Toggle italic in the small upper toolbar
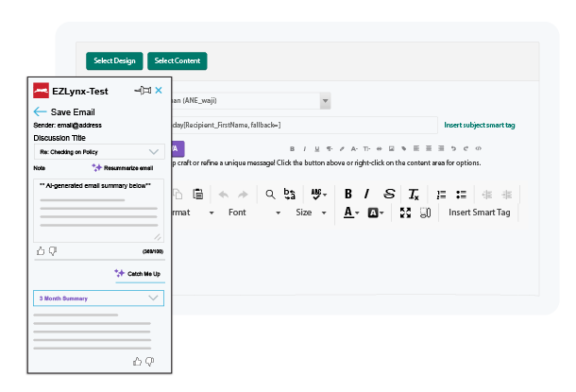Viewport: 576px width, 392px height. tap(305, 149)
